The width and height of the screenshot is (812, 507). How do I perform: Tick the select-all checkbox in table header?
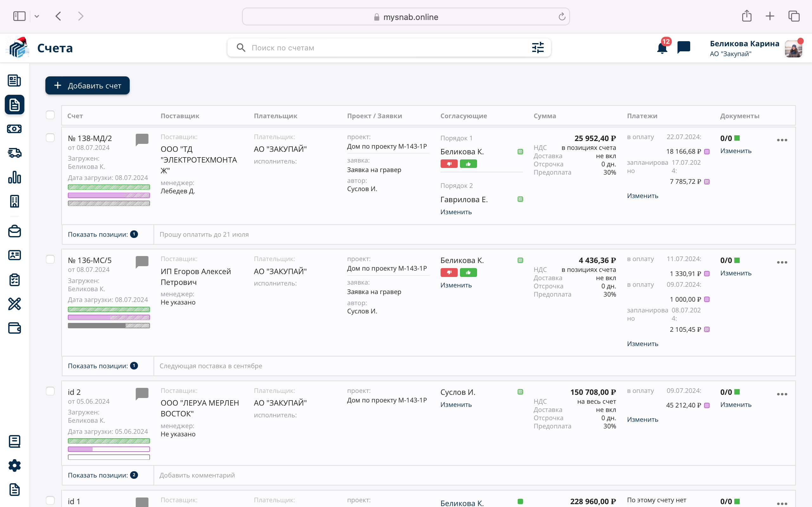pyautogui.click(x=50, y=115)
